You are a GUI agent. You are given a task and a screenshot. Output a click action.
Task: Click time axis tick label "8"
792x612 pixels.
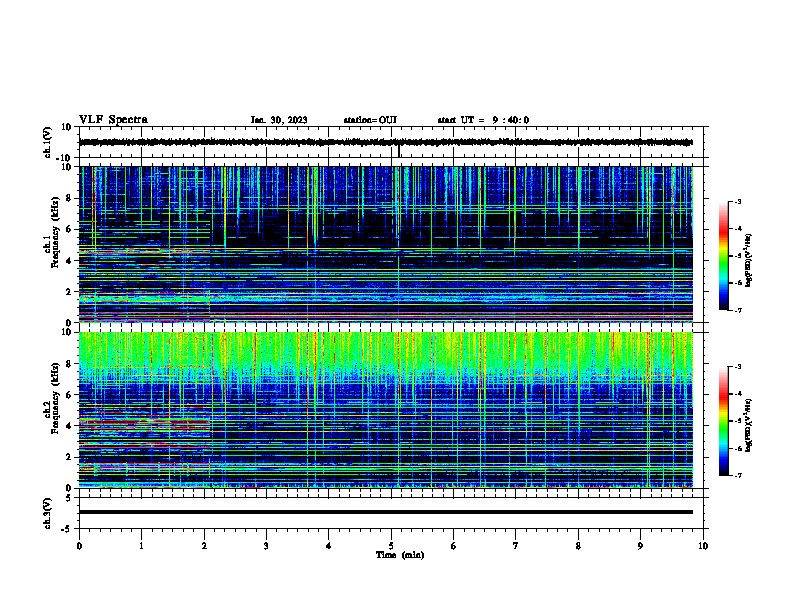tap(578, 546)
